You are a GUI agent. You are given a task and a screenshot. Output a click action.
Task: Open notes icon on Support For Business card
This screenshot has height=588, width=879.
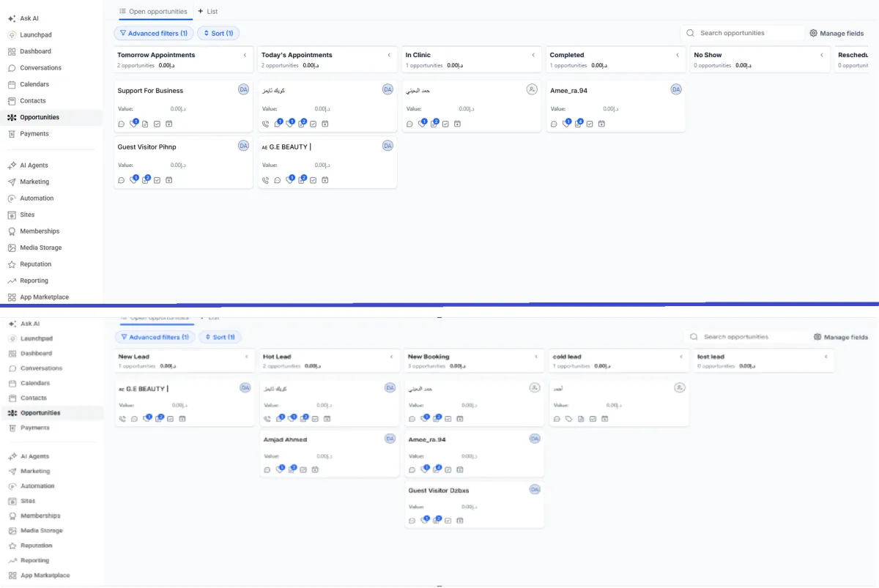click(145, 124)
